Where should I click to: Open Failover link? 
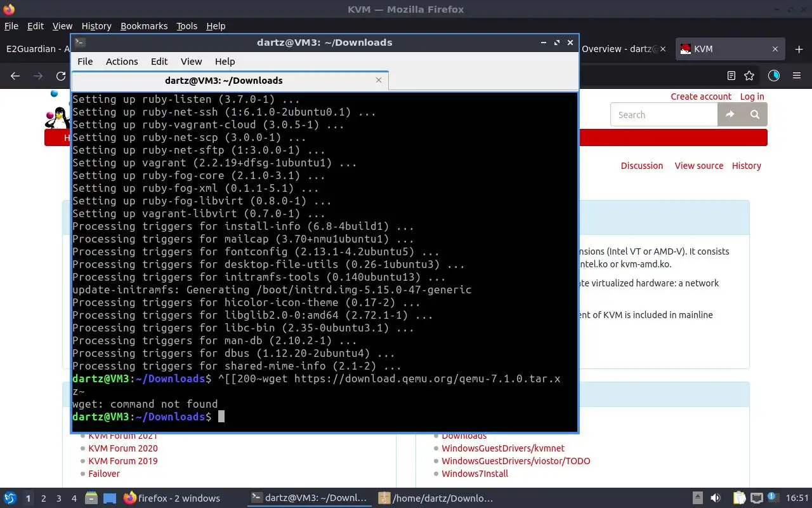click(x=104, y=474)
